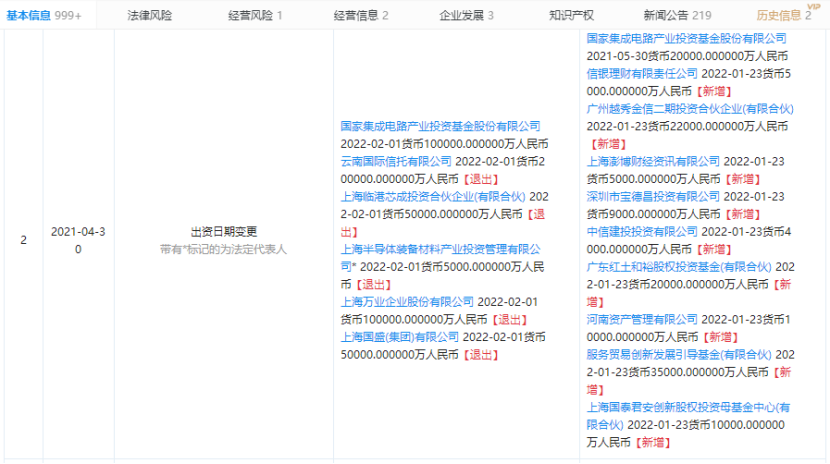
Task: Open the 新闻公告 tab
Action: coord(678,15)
